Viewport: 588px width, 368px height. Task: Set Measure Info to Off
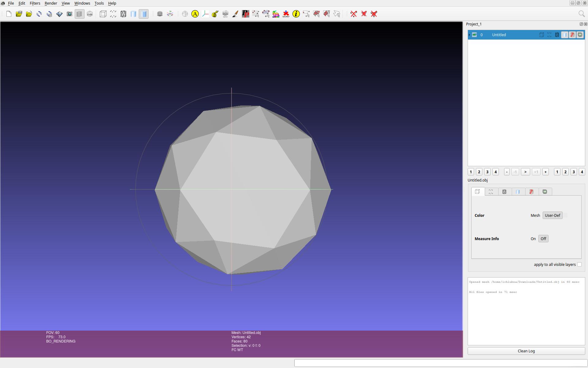coord(543,239)
